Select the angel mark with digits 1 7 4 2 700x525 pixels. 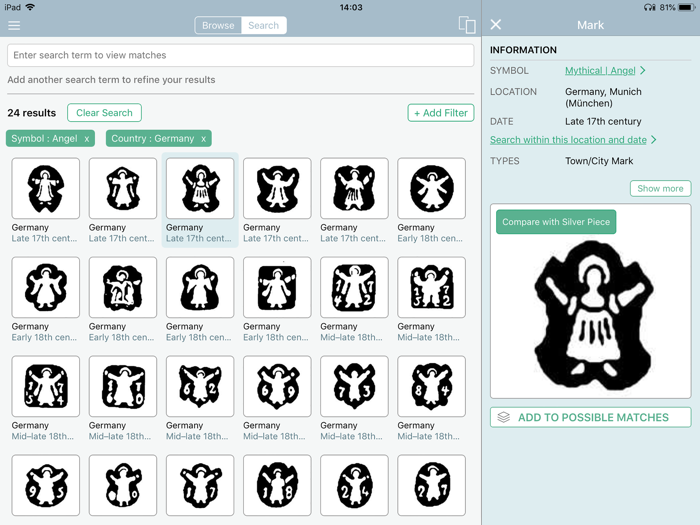[x=354, y=288]
